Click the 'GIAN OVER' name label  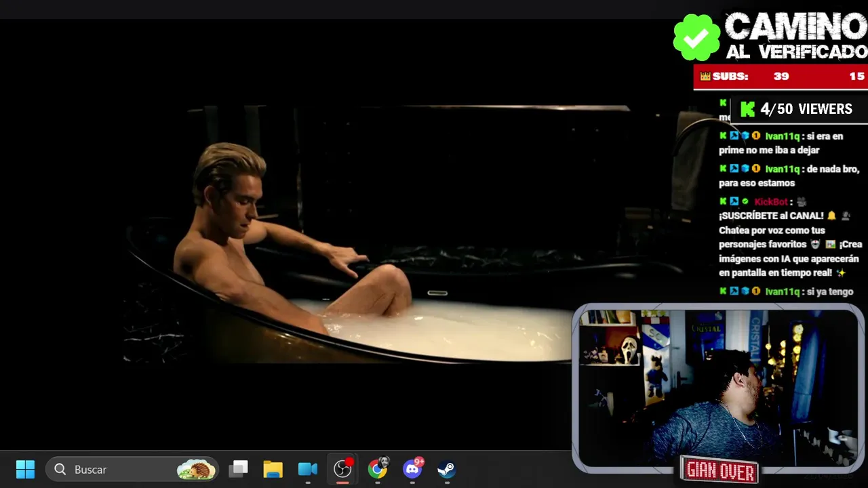720,470
